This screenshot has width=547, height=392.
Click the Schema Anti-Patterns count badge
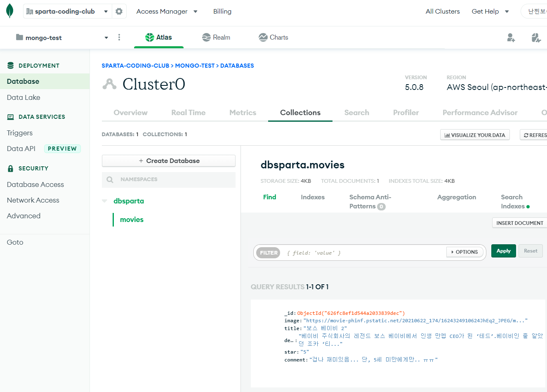(x=382, y=207)
